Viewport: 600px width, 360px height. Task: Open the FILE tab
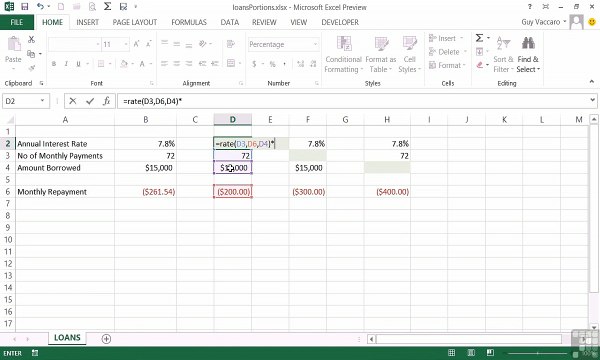(16, 22)
